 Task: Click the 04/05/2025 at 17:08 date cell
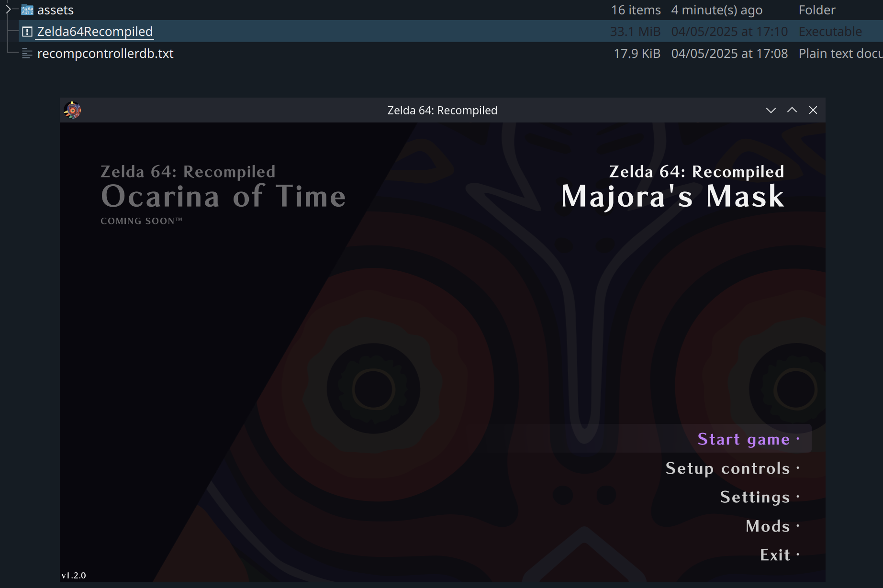(x=729, y=54)
